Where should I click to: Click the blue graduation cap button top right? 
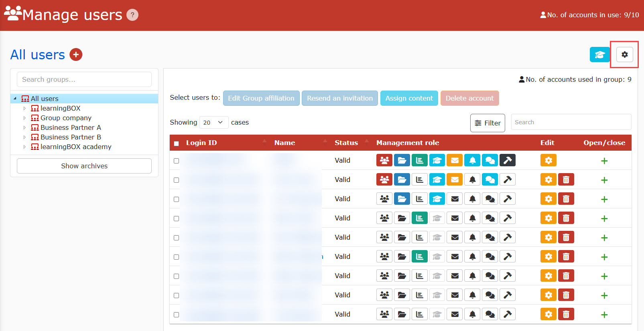599,54
